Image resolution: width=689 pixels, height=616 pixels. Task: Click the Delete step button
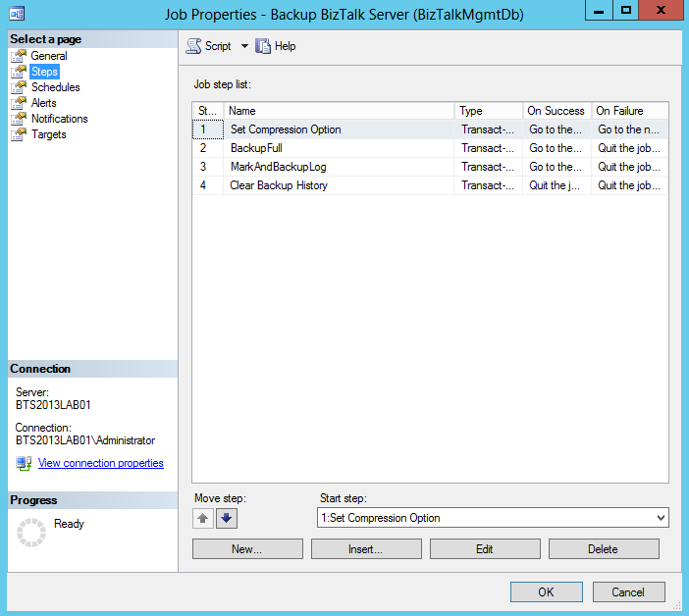tap(603, 549)
